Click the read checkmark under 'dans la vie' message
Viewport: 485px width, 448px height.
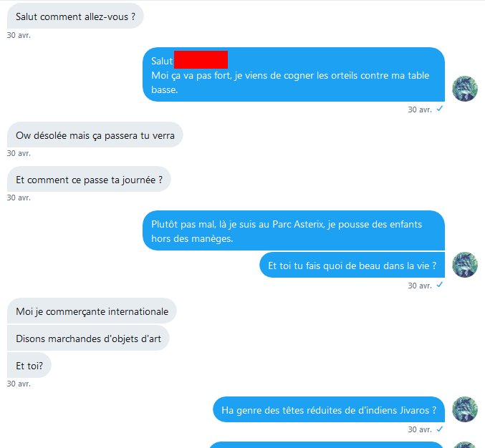(440, 285)
